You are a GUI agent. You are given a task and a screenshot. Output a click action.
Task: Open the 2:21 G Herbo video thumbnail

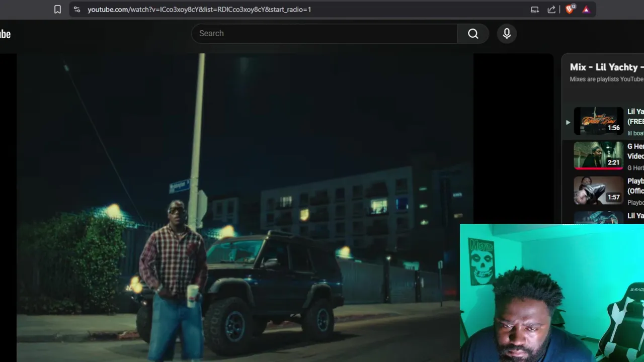coord(598,155)
